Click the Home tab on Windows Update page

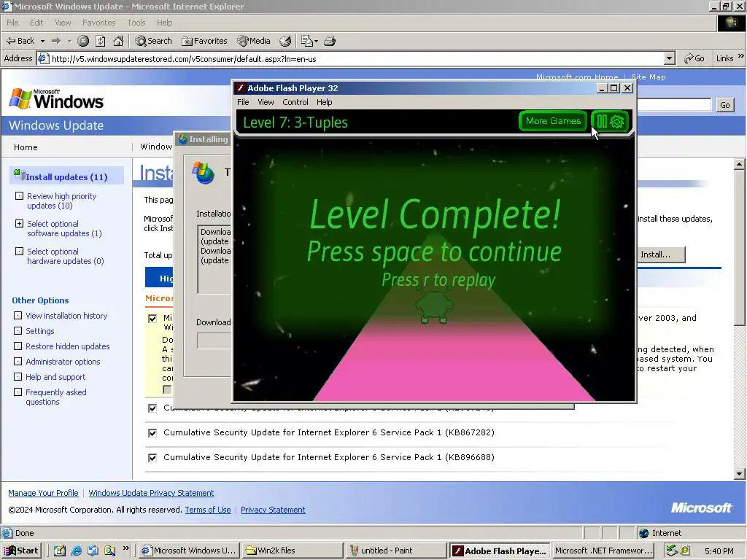[x=26, y=147]
